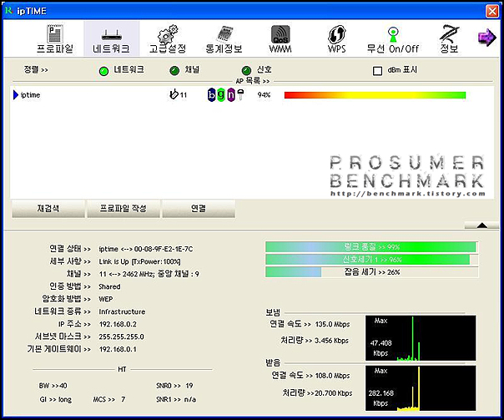Enable the dBm 표시 checkbox
Image resolution: width=504 pixels, height=420 pixels.
click(377, 71)
